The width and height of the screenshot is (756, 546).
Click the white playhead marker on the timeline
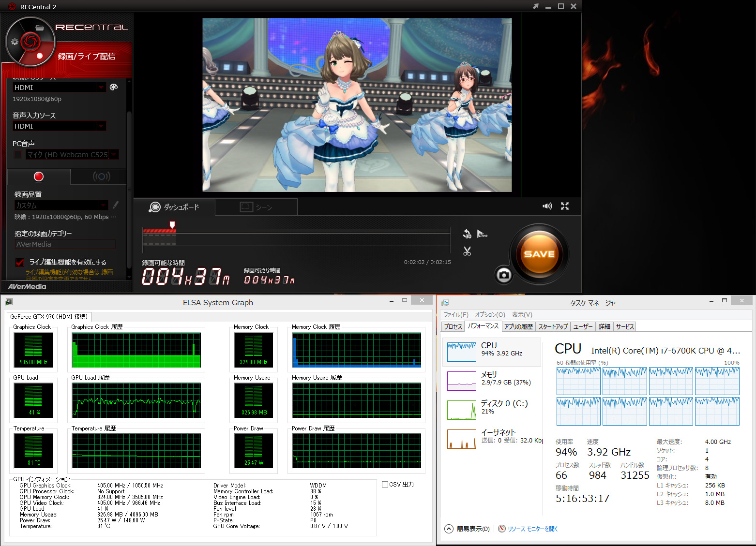pyautogui.click(x=172, y=224)
